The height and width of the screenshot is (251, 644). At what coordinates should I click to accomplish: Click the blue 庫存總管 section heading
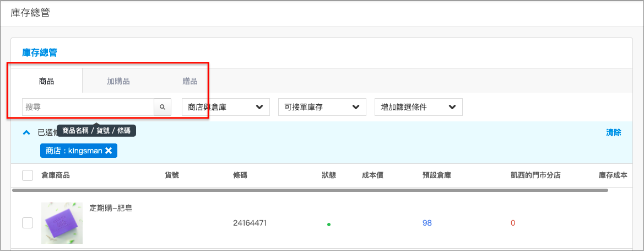(40, 52)
